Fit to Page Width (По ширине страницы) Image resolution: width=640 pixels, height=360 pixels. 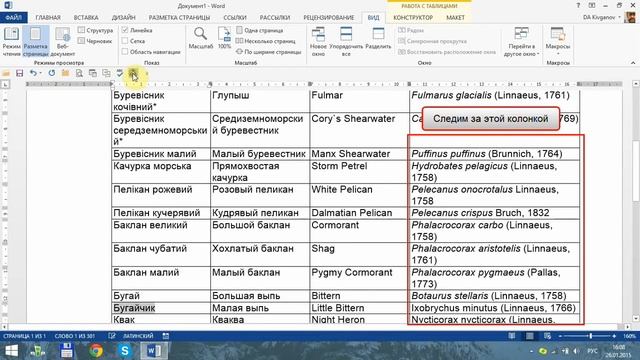click(269, 52)
